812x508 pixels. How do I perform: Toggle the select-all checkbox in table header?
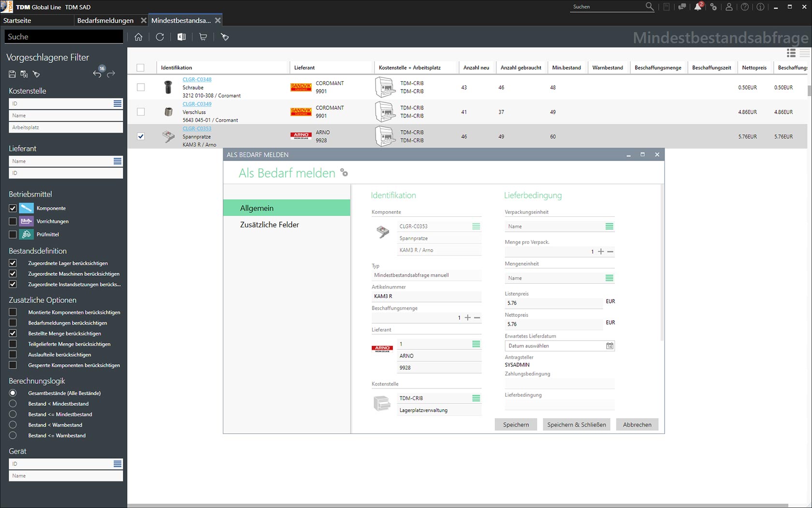(x=141, y=68)
